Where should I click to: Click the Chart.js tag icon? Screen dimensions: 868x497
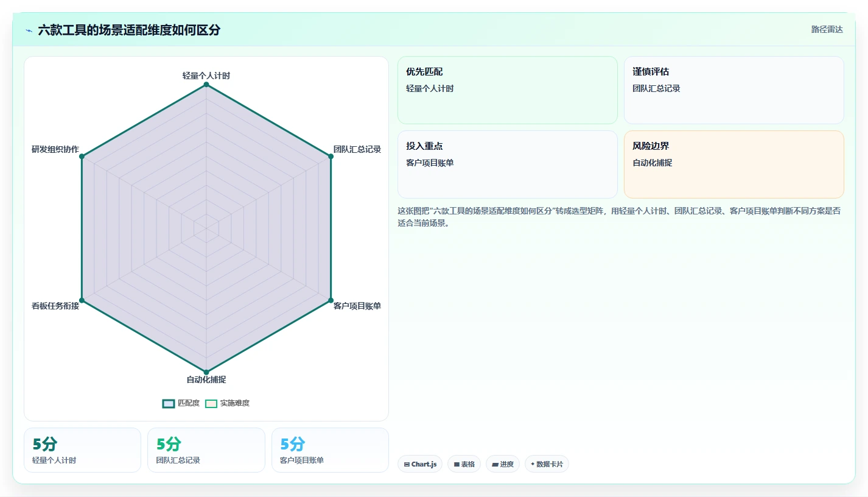pos(407,464)
